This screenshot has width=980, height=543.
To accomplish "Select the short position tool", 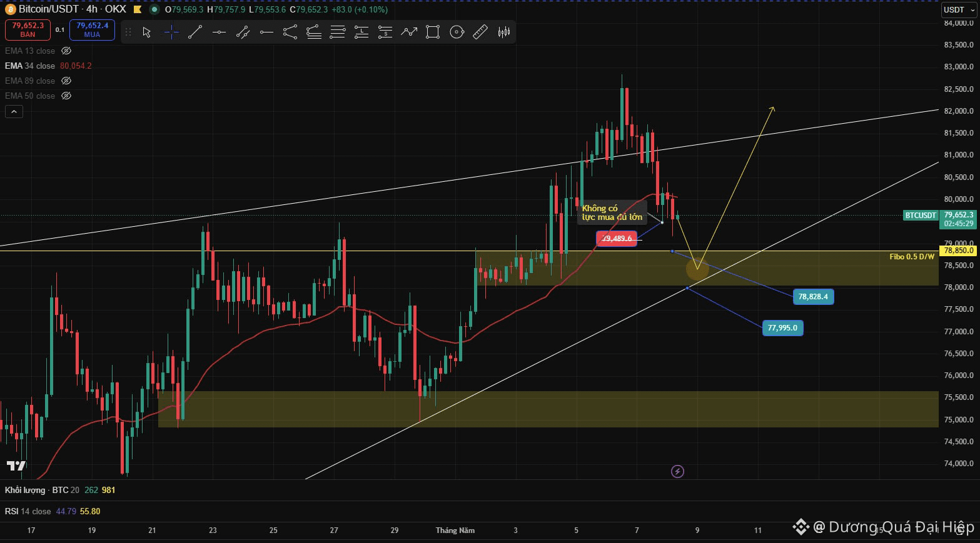I will pos(385,32).
